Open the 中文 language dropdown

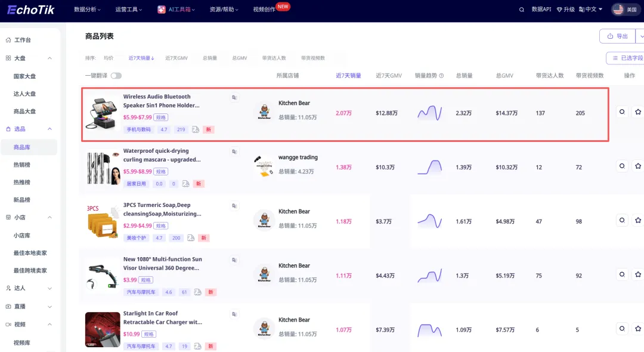pyautogui.click(x=590, y=9)
